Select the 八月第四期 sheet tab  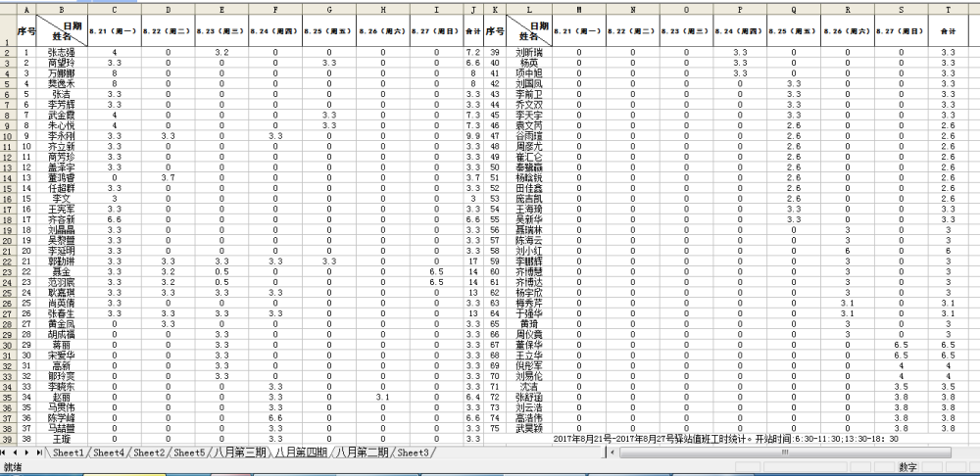point(301,452)
